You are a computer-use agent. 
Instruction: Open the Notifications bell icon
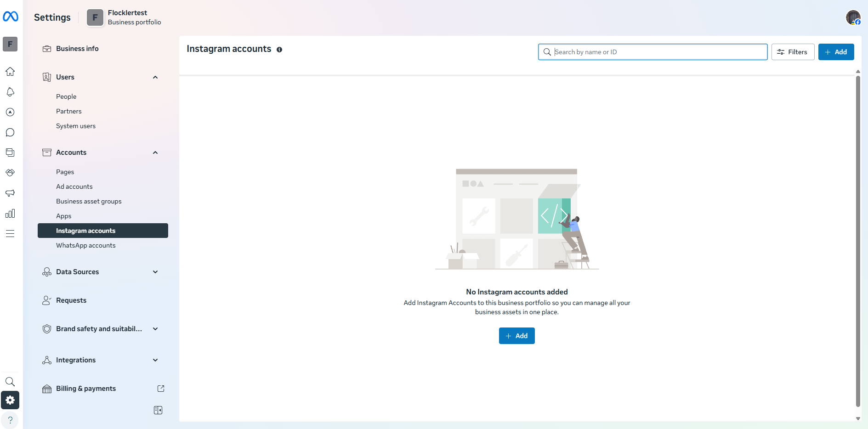coord(10,92)
